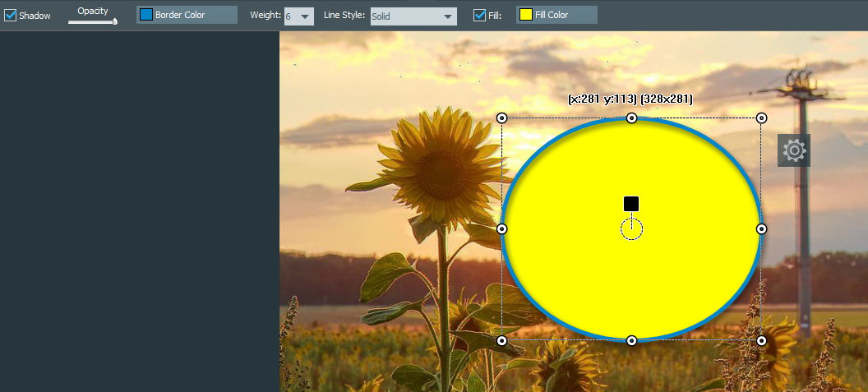The image size is (868, 392).
Task: Expand the Weight dropdown
Action: (299, 16)
